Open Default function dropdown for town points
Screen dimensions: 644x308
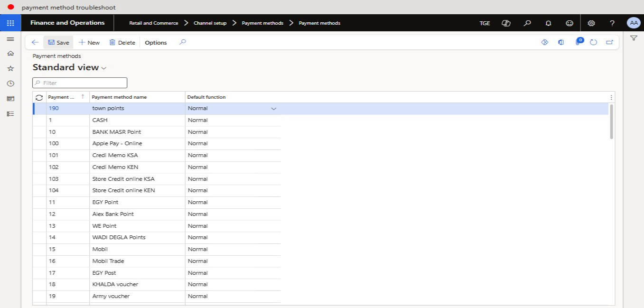pyautogui.click(x=273, y=109)
